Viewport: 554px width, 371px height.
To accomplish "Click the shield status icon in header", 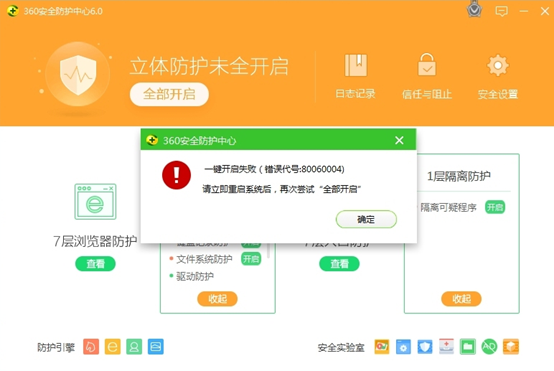I will click(x=78, y=75).
